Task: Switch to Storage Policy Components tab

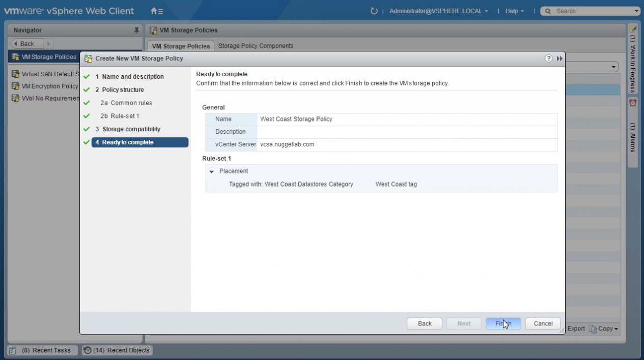Action: (x=256, y=46)
